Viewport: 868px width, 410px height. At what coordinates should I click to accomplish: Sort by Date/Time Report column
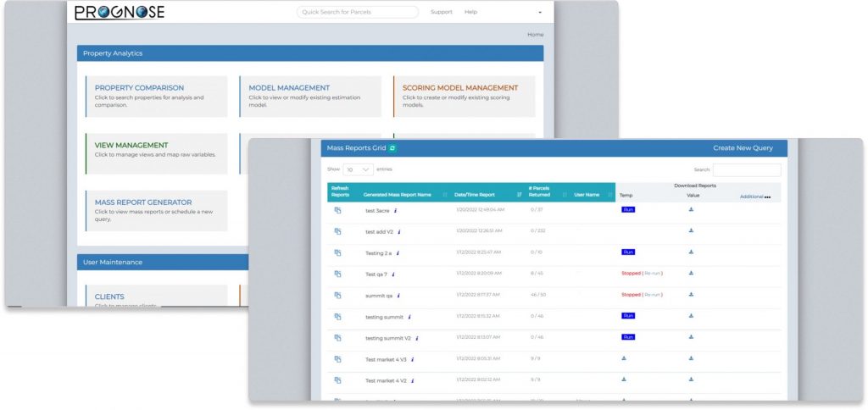pyautogui.click(x=519, y=195)
